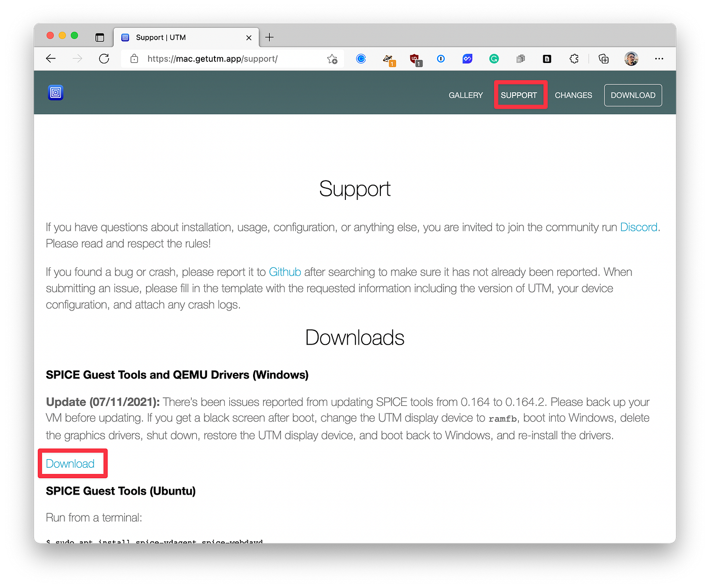Open the uBlock Origin extension

415,58
